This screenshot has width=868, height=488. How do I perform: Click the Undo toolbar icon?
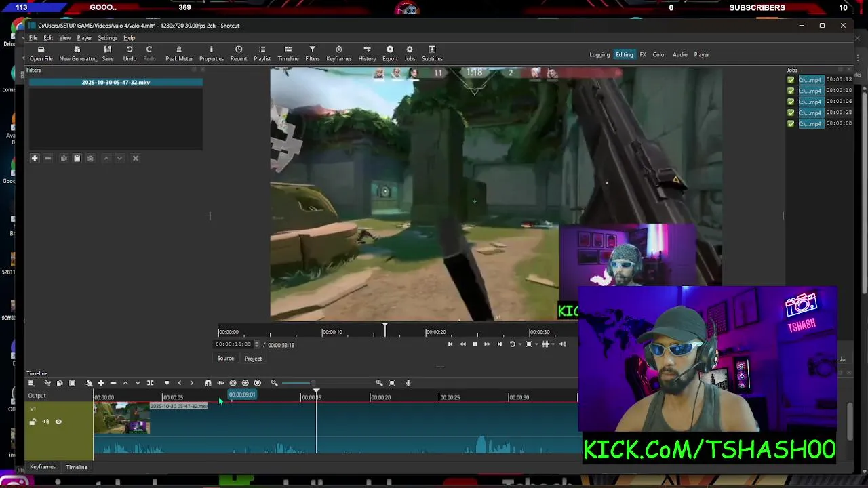pos(130,54)
